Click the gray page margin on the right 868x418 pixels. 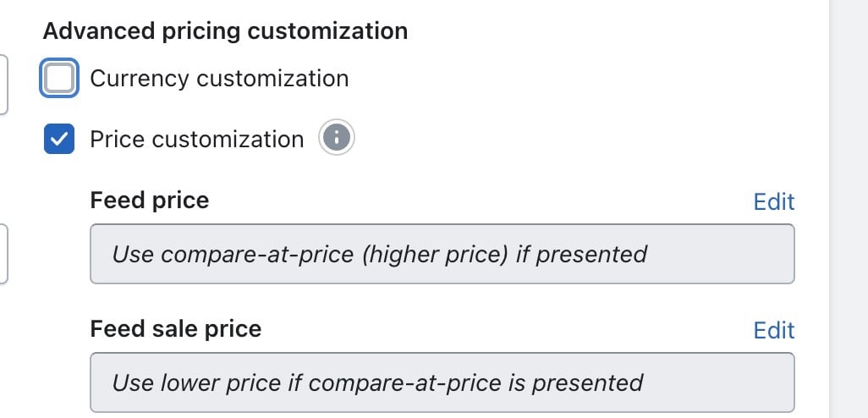(x=849, y=209)
